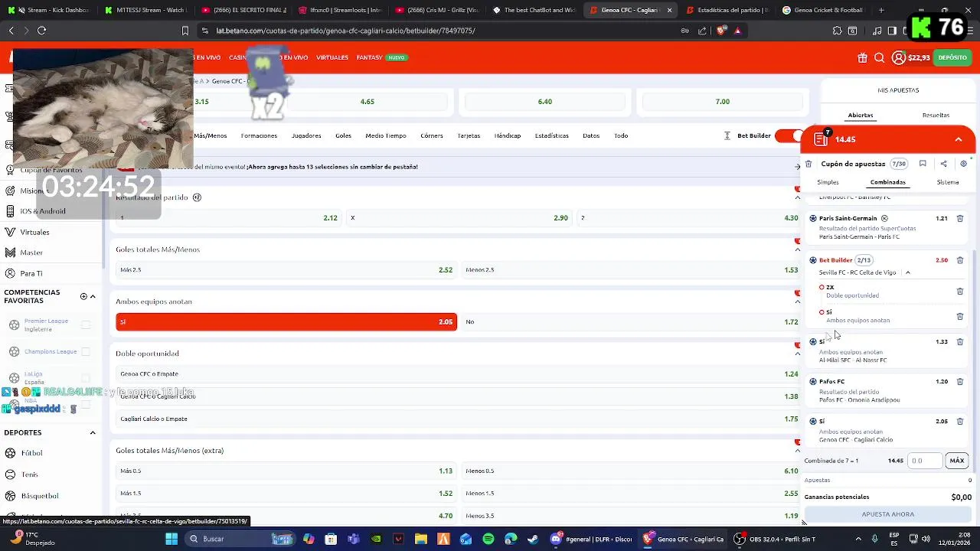Viewport: 980px width, 551px height.
Task: Share the bet slip
Action: [x=943, y=164]
